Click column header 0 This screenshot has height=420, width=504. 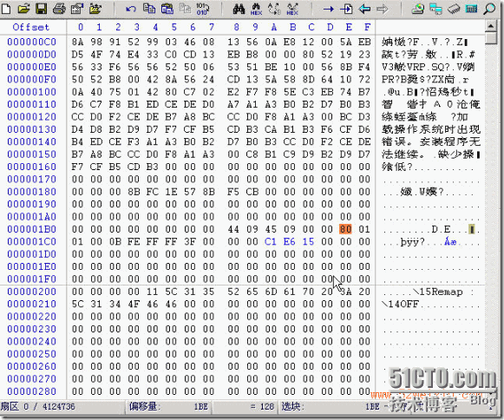[81, 27]
